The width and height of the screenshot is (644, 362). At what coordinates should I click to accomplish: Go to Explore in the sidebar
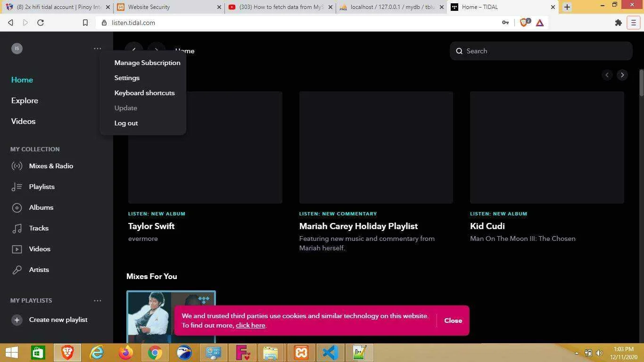(25, 100)
